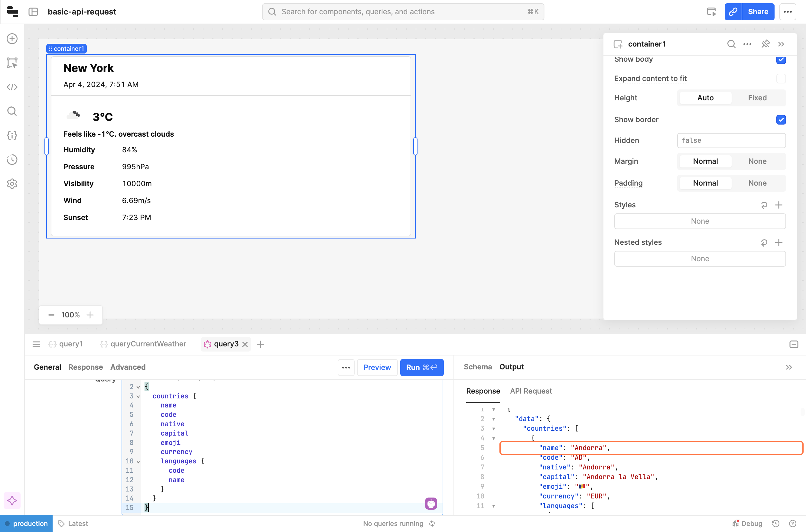This screenshot has height=532, width=806.
Task: Open the Debug panel in status bar
Action: [x=748, y=524]
